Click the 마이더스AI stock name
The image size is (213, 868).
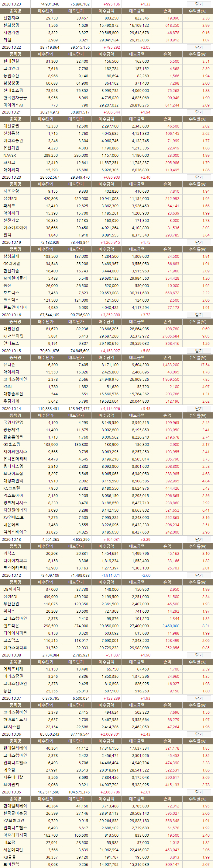pyautogui.click(x=13, y=105)
